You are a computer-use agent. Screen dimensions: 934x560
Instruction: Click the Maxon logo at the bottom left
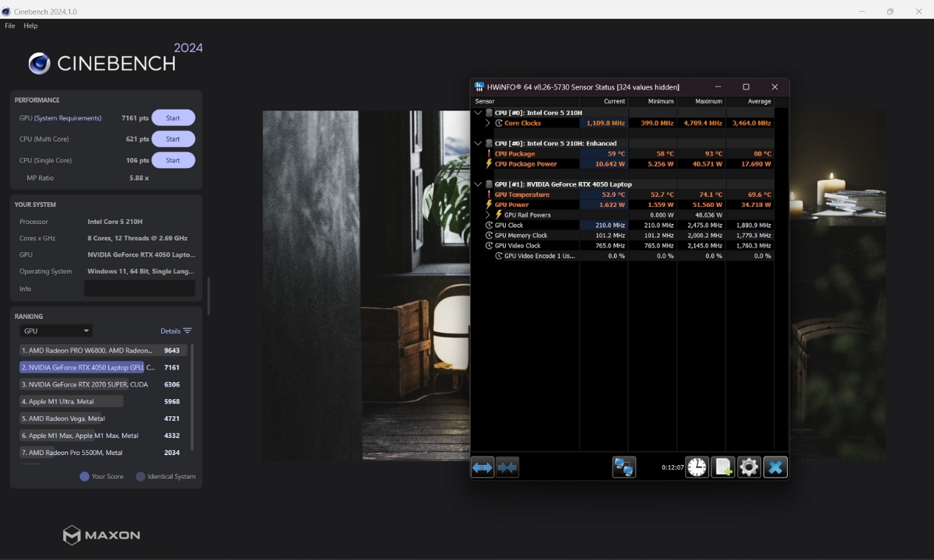click(102, 535)
